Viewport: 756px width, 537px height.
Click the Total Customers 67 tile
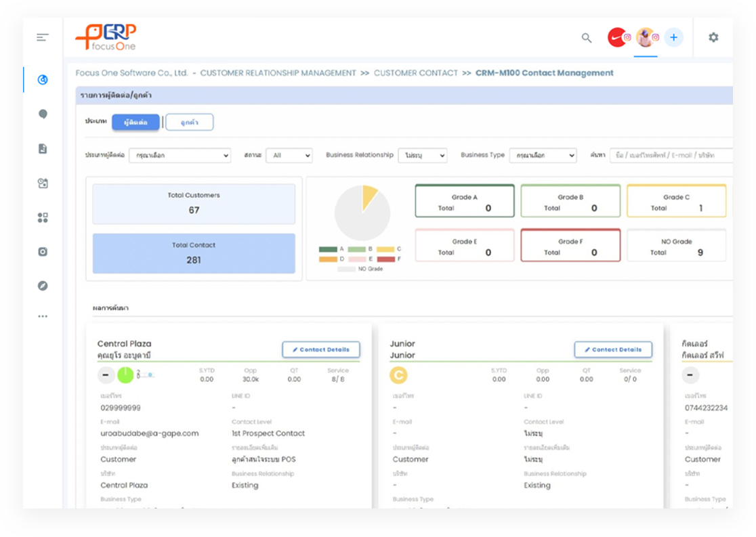tap(194, 204)
